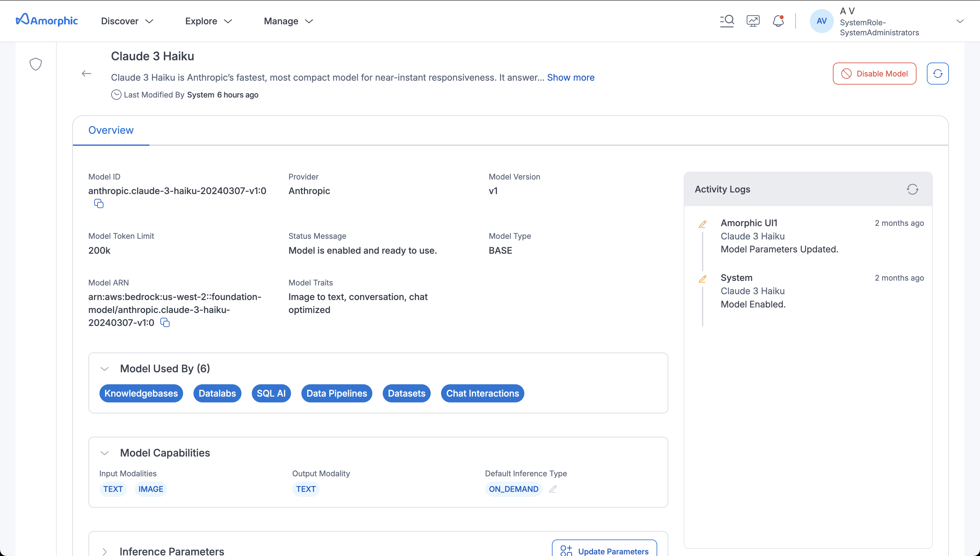Click the Knowledgebases tag
Viewport: 980px width, 556px height.
pyautogui.click(x=141, y=393)
